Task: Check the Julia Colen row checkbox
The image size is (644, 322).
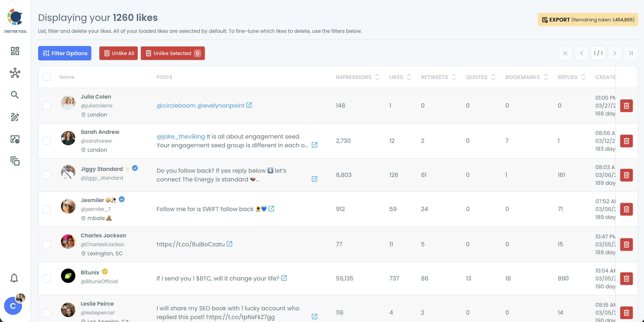Action: (x=47, y=106)
